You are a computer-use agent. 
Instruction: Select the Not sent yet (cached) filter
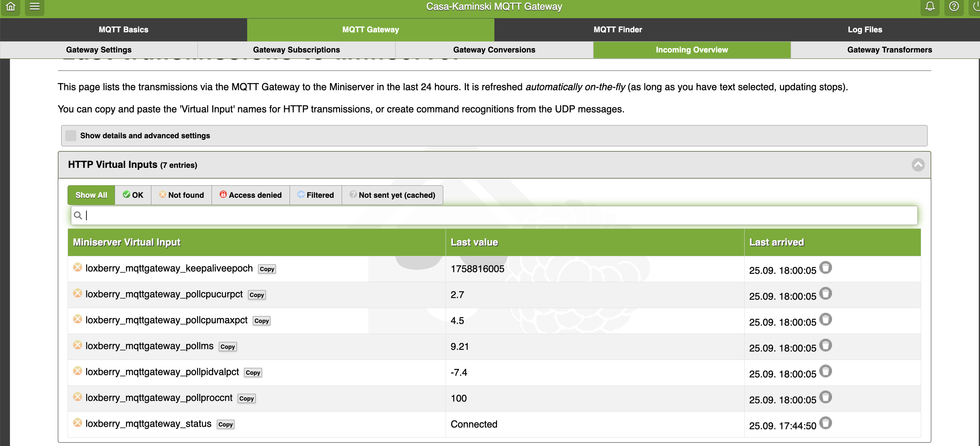[392, 195]
